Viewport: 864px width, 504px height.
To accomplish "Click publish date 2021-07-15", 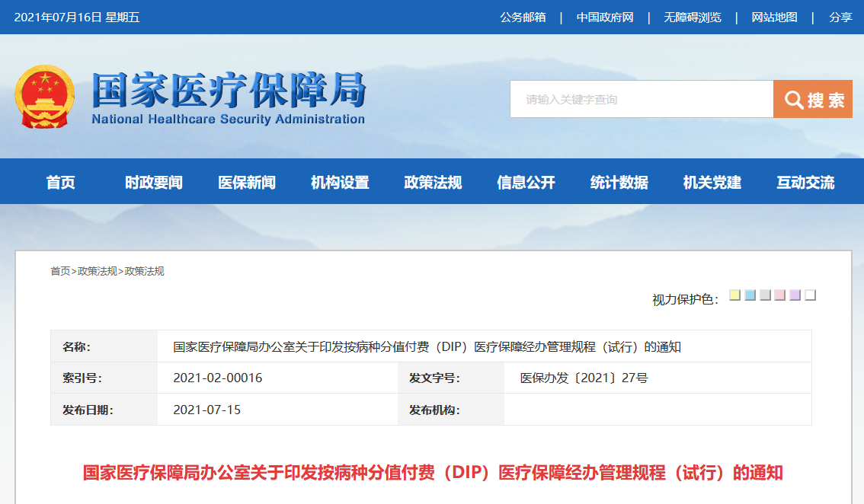I will coord(206,410).
